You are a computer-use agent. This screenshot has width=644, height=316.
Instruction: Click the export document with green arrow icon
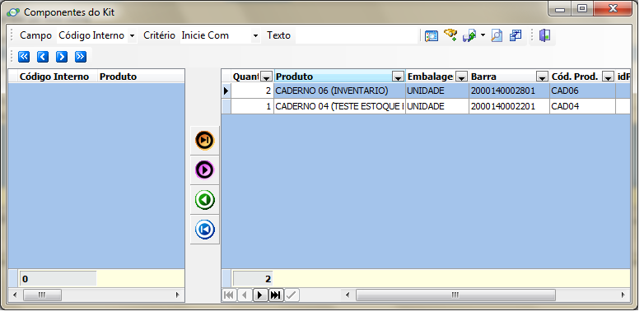[469, 35]
